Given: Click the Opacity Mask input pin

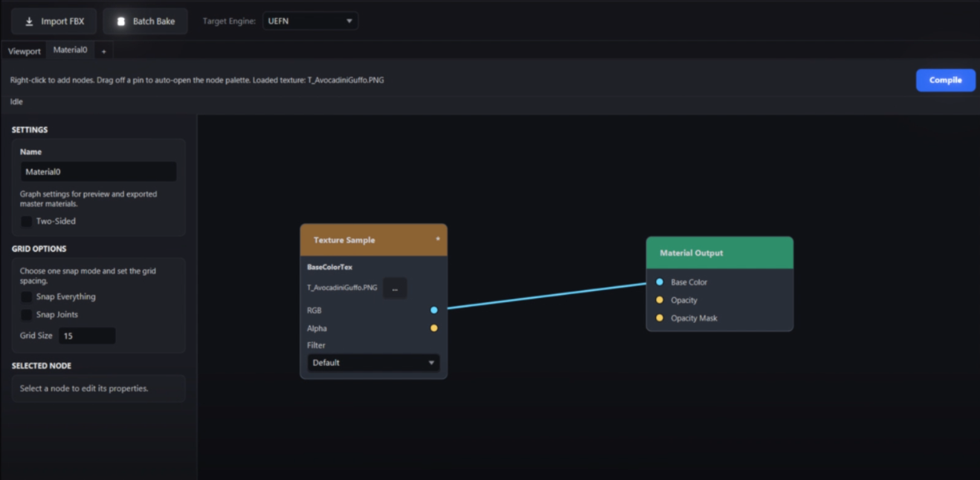Looking at the screenshot, I should 660,318.
